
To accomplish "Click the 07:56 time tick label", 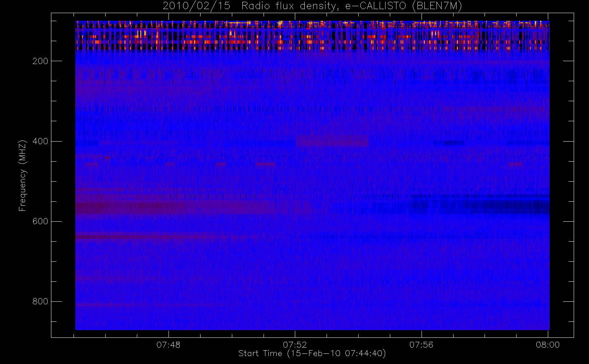I will pyautogui.click(x=421, y=345).
